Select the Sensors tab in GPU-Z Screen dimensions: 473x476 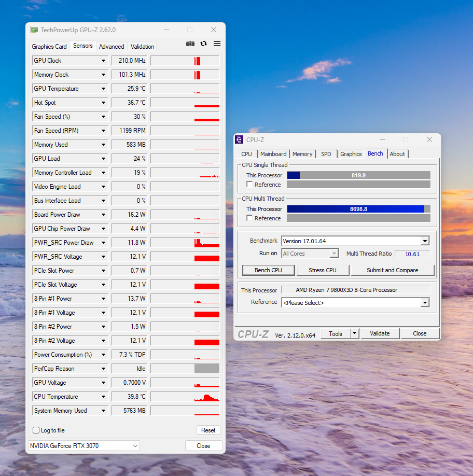pyautogui.click(x=82, y=46)
